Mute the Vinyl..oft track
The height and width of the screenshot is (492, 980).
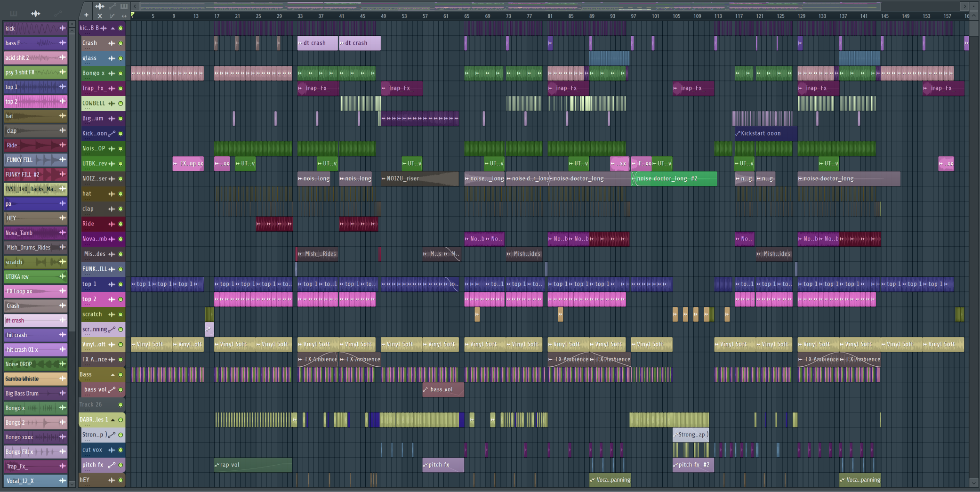(x=120, y=345)
